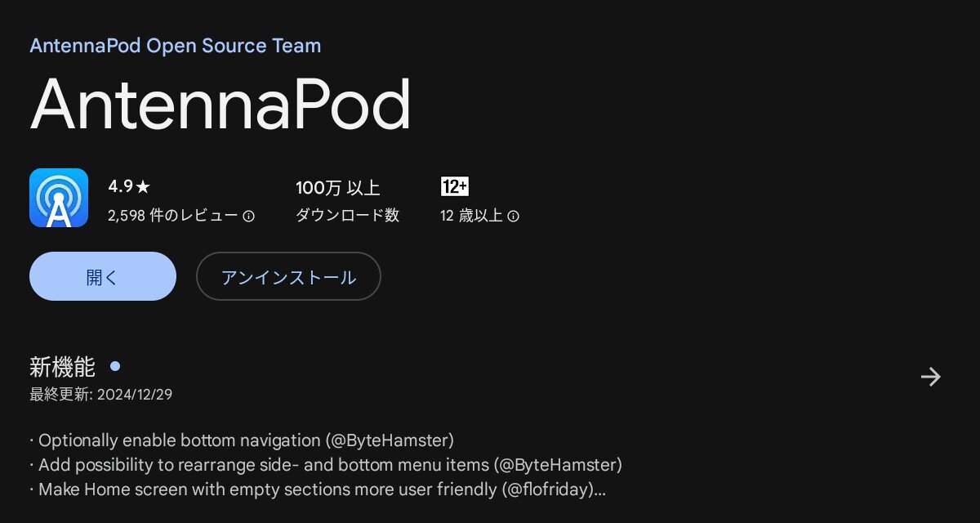Tap the 12+ content rating badge
The height and width of the screenshot is (523, 980).
tap(454, 186)
